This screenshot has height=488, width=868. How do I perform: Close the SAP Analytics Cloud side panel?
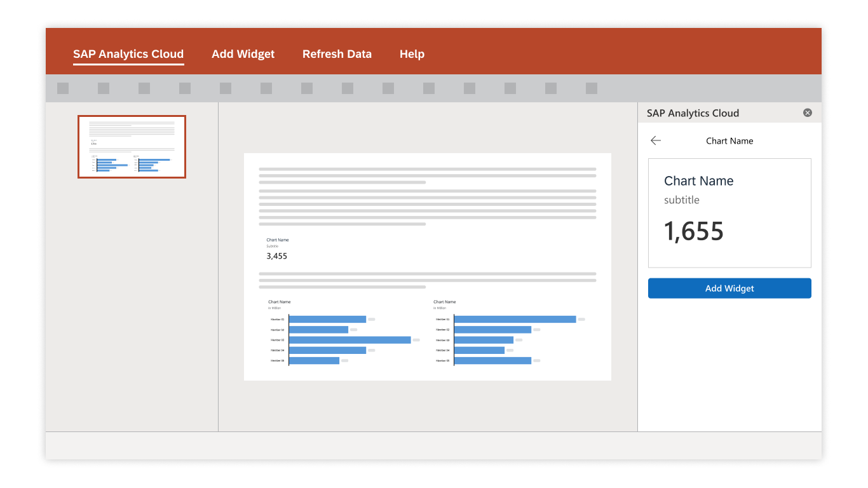(808, 112)
